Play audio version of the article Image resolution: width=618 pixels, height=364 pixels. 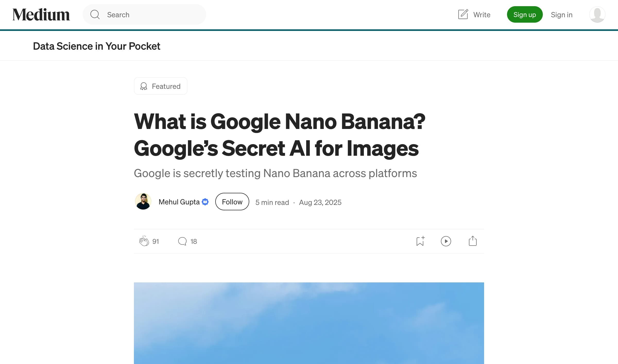click(446, 241)
